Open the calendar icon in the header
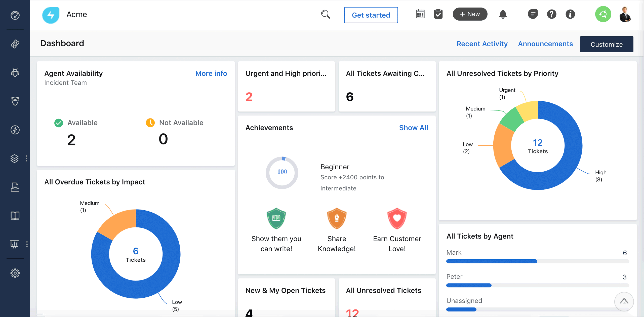This screenshot has width=644, height=317. click(x=420, y=14)
